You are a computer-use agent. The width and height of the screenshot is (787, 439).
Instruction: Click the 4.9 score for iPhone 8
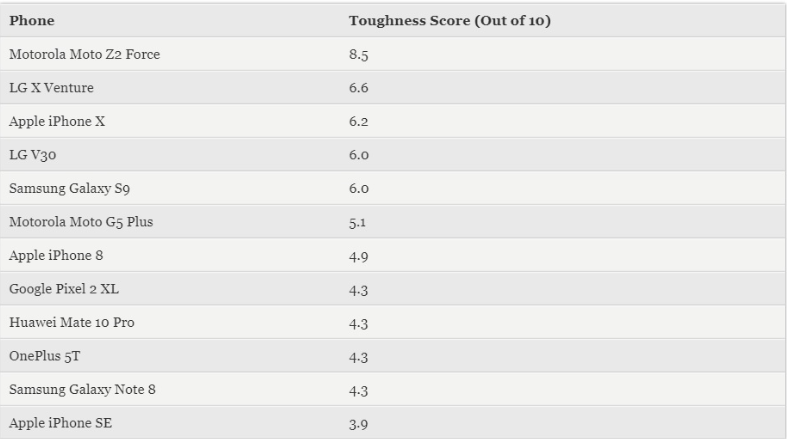click(x=358, y=256)
